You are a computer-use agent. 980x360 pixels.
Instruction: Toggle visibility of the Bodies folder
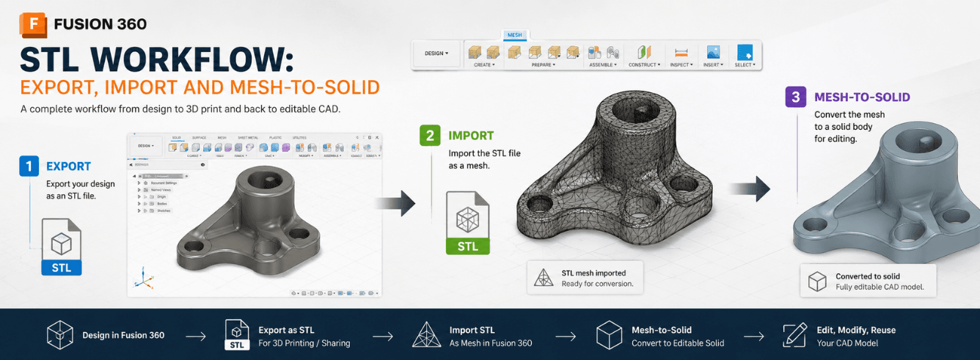coord(145,204)
